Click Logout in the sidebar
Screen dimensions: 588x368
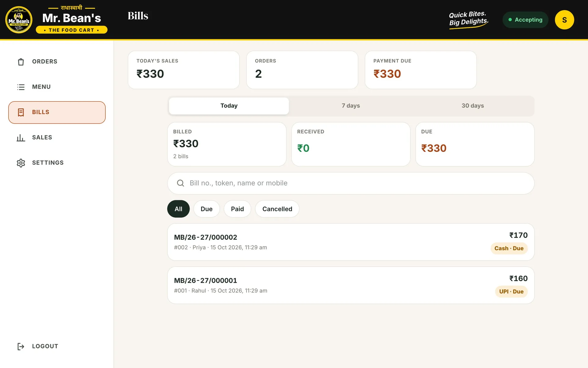57,347
